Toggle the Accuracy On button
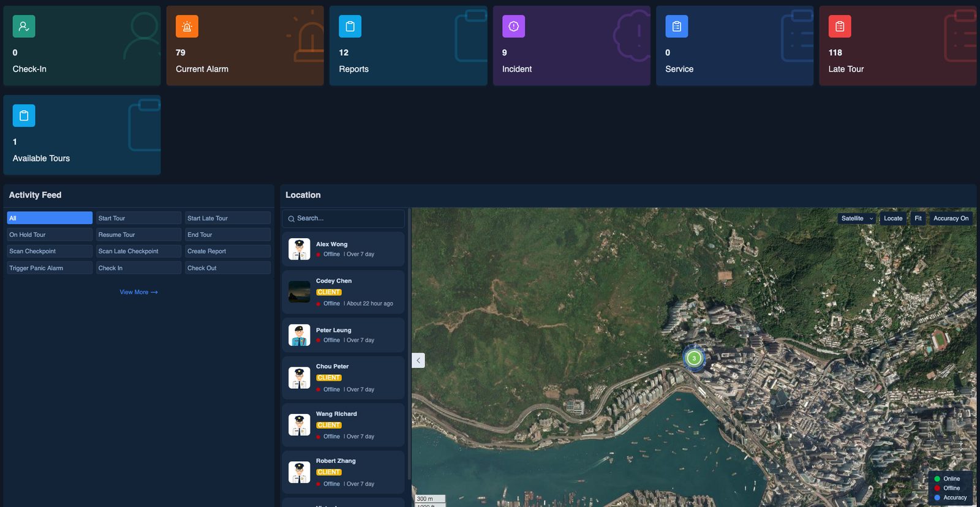 click(x=951, y=219)
